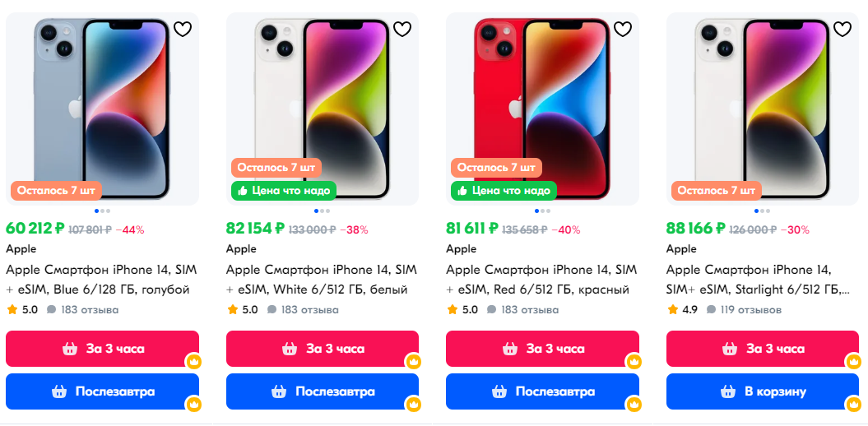Screen dimensions: 868x426
Task: Open Starlight iPhone 14 product thumbnail
Action: coord(763,109)
